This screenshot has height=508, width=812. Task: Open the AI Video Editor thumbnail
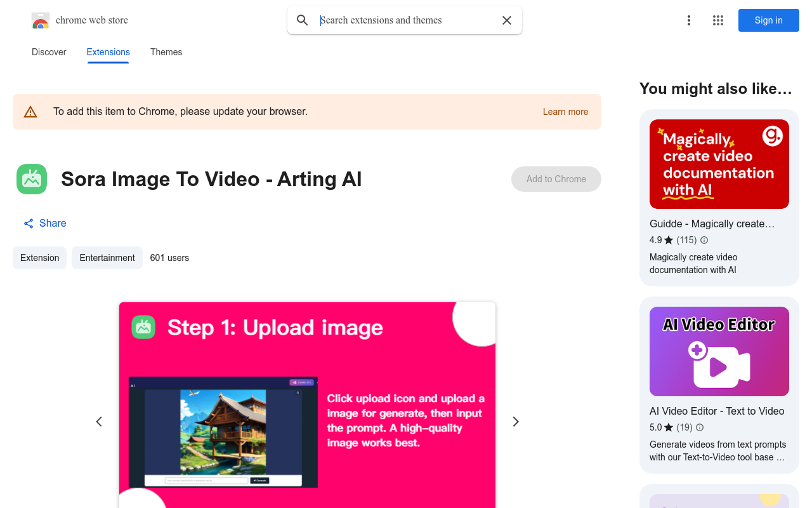[719, 351]
